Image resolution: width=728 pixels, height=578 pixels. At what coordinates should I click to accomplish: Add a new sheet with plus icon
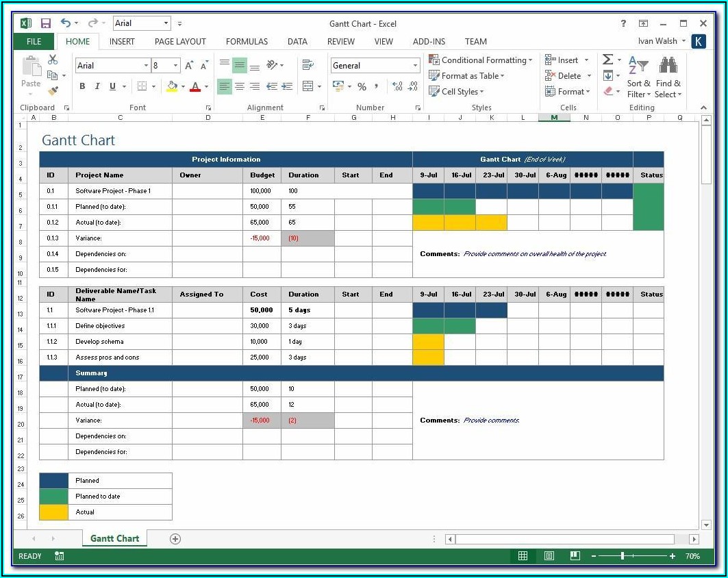(175, 539)
